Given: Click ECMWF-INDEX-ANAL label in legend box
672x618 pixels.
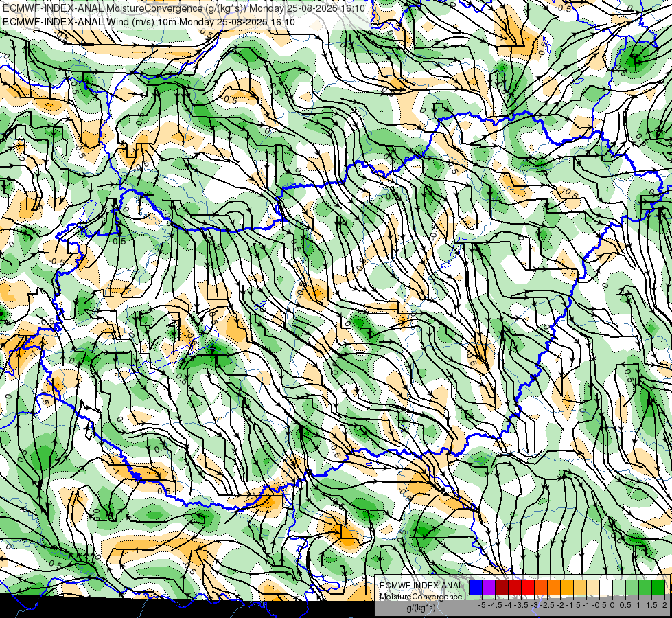Looking at the screenshot, I should [421, 586].
